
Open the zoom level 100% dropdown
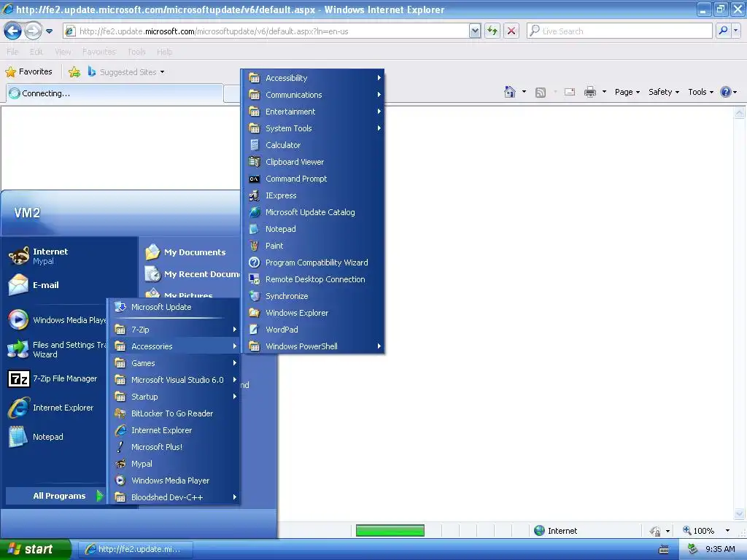coord(727,531)
